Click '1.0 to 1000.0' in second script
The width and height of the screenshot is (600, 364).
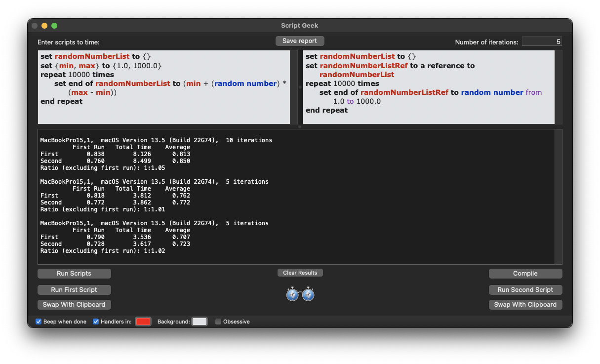pyautogui.click(x=357, y=101)
